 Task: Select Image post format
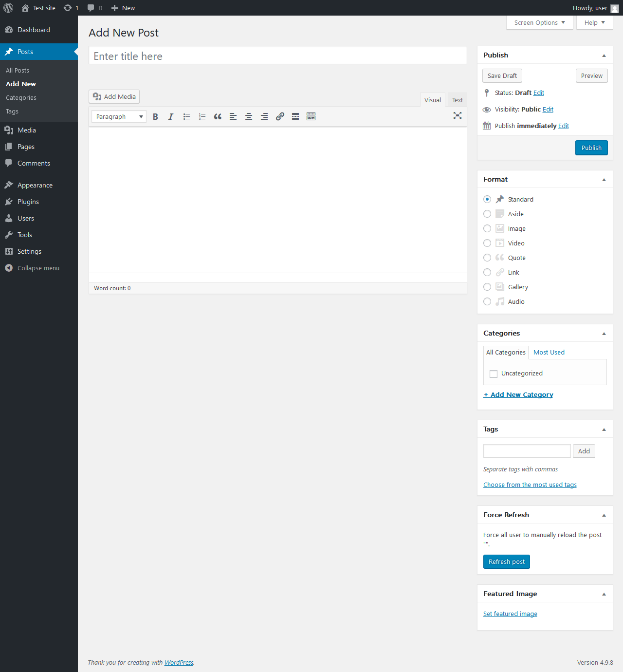(x=487, y=228)
